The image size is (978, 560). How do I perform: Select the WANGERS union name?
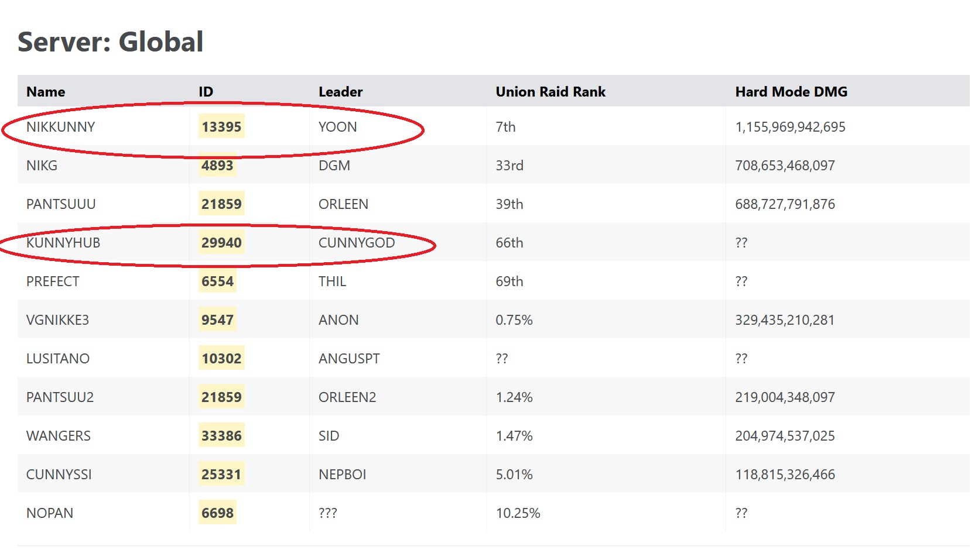(59, 436)
